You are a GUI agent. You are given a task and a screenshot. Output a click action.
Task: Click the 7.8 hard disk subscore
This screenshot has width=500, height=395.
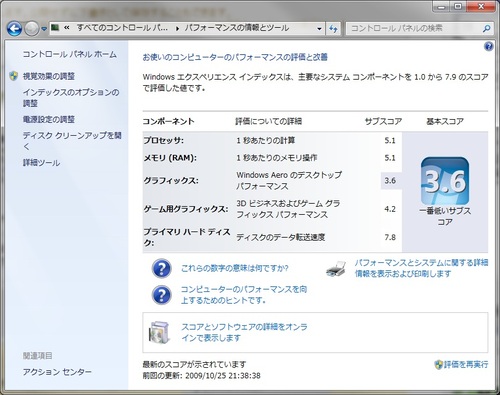point(390,237)
